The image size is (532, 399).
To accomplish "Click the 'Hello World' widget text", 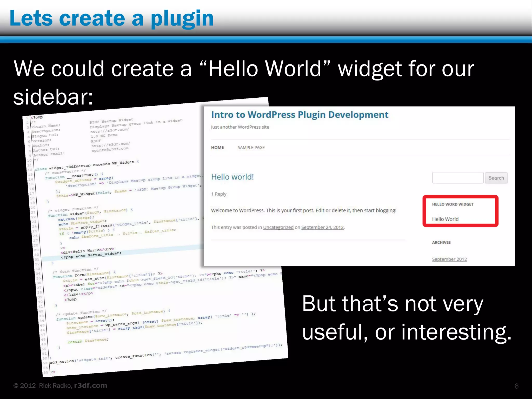I will [445, 219].
